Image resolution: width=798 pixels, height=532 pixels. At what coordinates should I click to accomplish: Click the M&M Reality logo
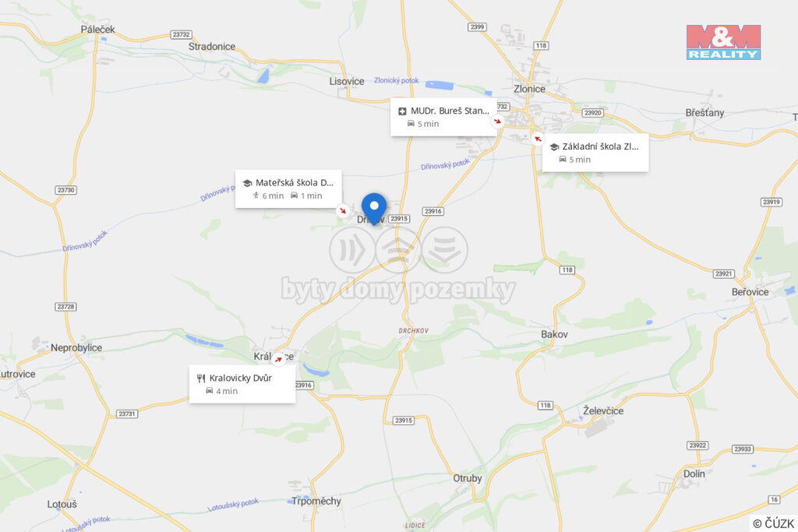(723, 42)
